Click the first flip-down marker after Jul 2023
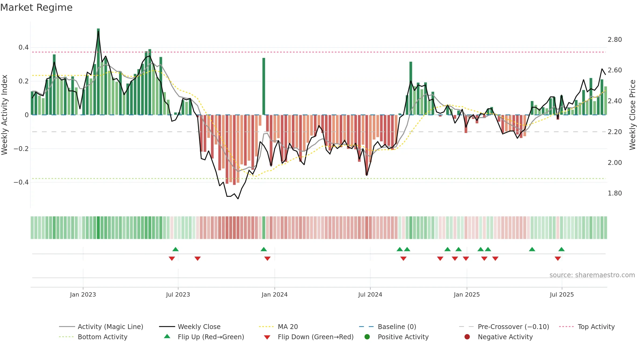Screen dimensions: 644x362 [x=197, y=258]
